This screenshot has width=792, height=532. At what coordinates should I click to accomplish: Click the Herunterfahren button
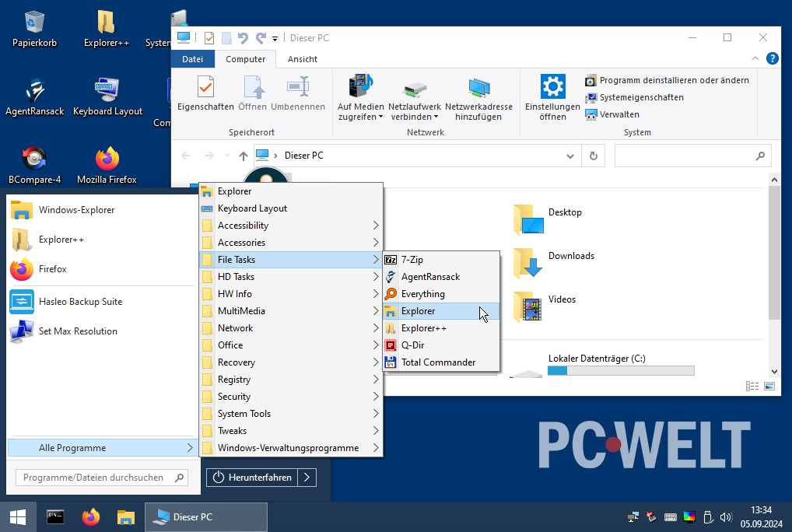coord(252,478)
